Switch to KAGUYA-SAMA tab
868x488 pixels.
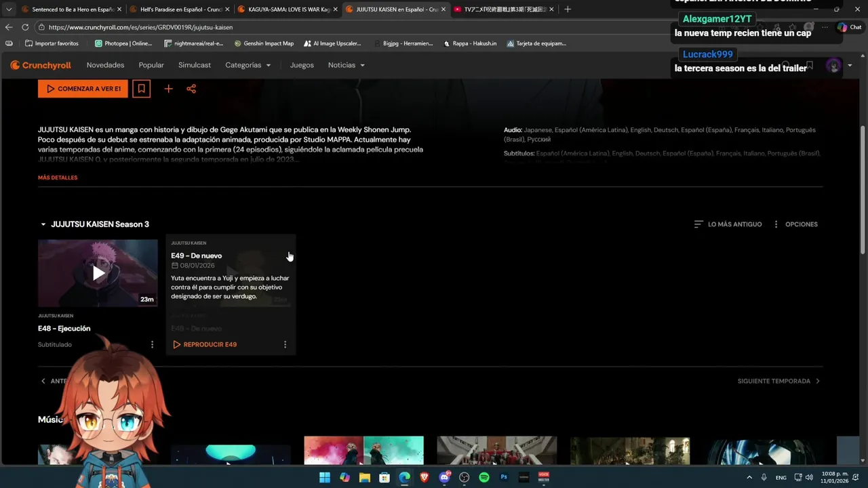coord(288,9)
